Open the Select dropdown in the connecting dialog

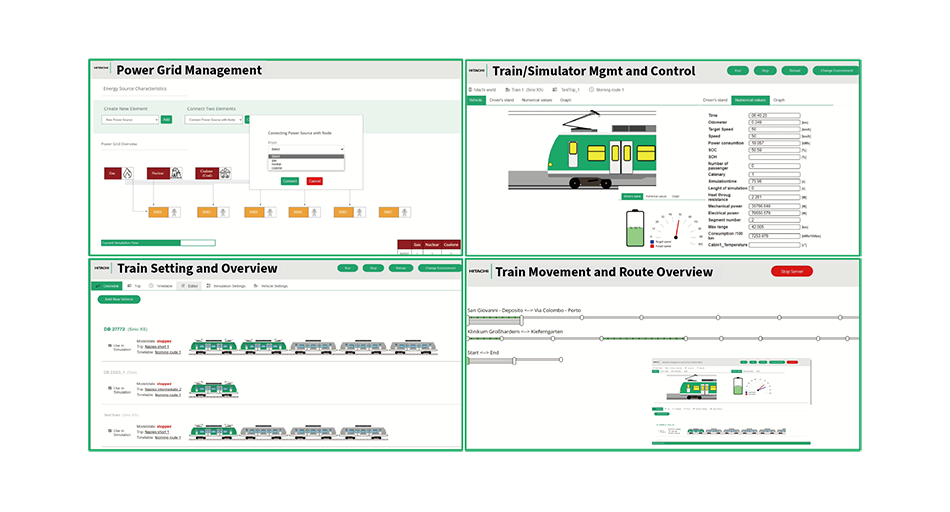point(306,149)
